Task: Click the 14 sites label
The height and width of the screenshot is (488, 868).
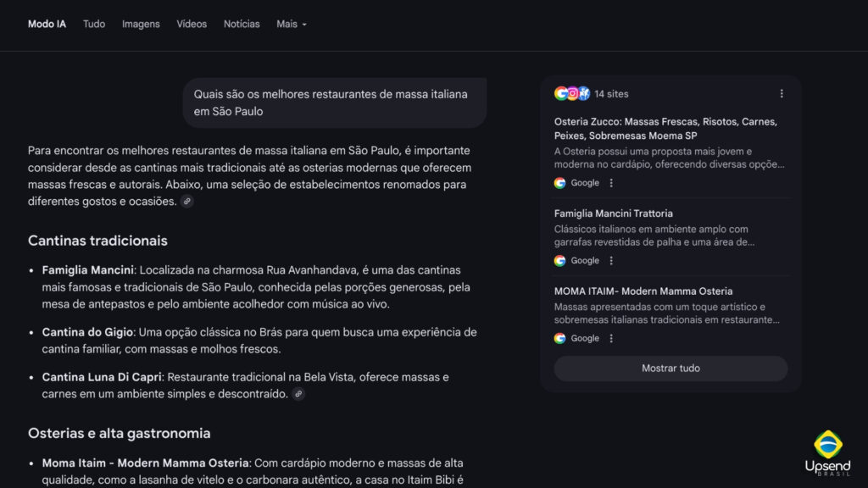Action: tap(611, 94)
